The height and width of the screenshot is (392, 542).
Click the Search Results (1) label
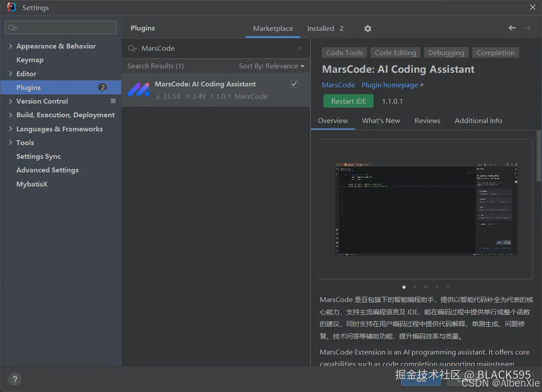tap(156, 66)
